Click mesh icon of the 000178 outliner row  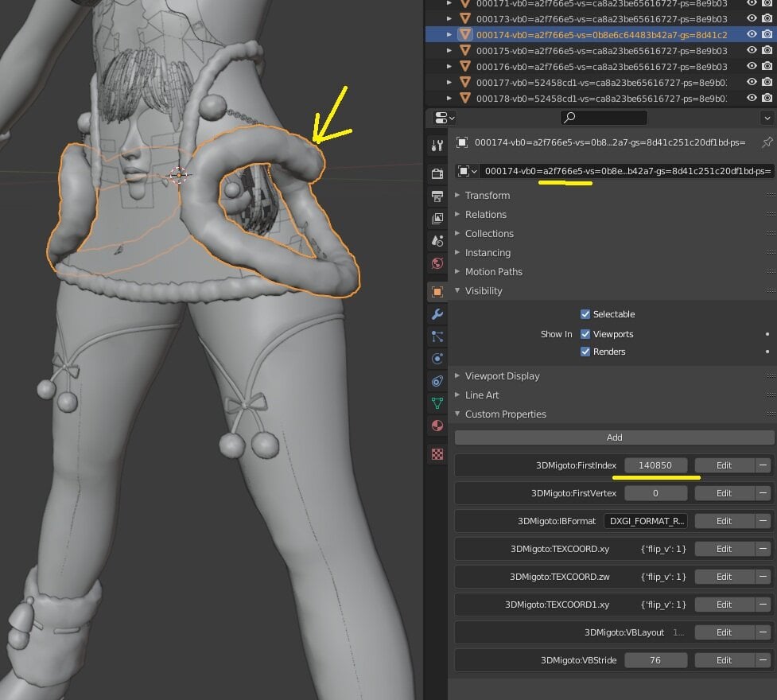tap(464, 98)
